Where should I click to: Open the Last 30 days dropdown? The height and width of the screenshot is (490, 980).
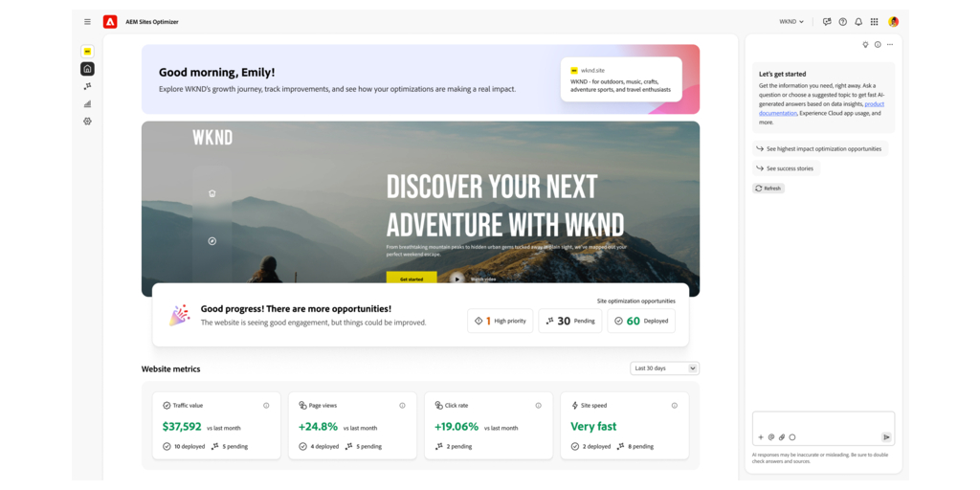pyautogui.click(x=664, y=368)
